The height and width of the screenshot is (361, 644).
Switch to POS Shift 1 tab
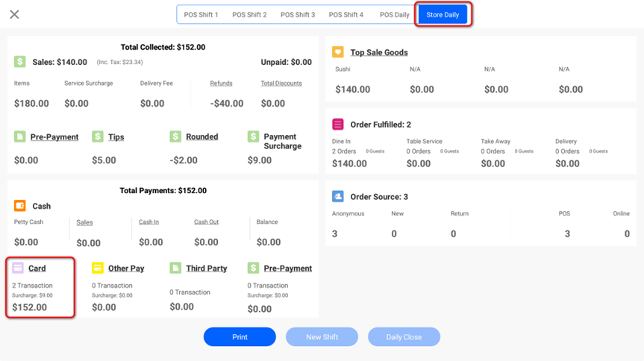pyautogui.click(x=201, y=15)
